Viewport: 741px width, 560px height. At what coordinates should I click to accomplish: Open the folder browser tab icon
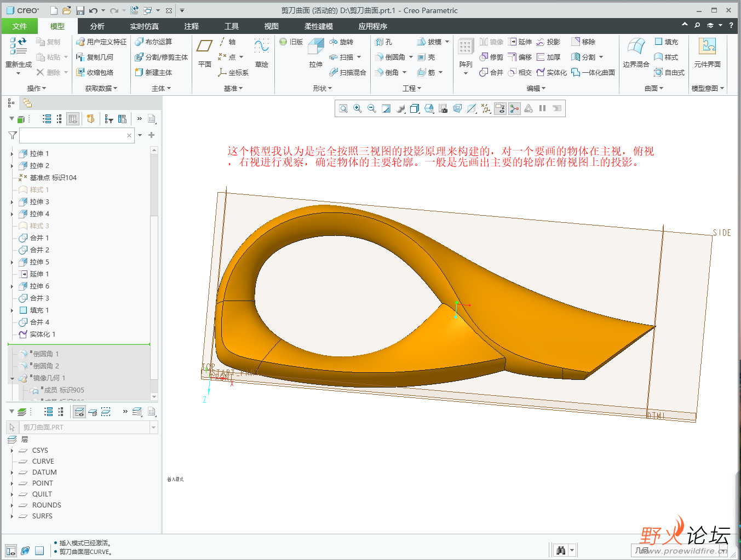(x=27, y=103)
